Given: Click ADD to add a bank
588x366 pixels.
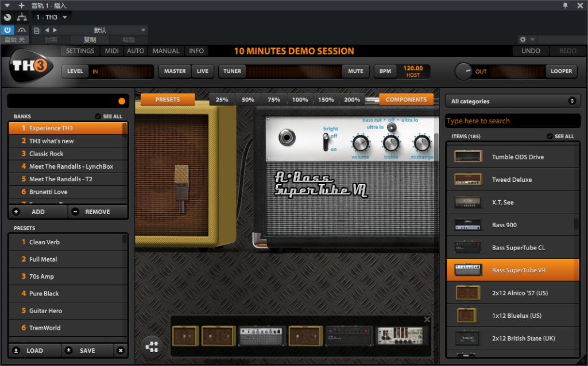Looking at the screenshot, I should [x=38, y=212].
